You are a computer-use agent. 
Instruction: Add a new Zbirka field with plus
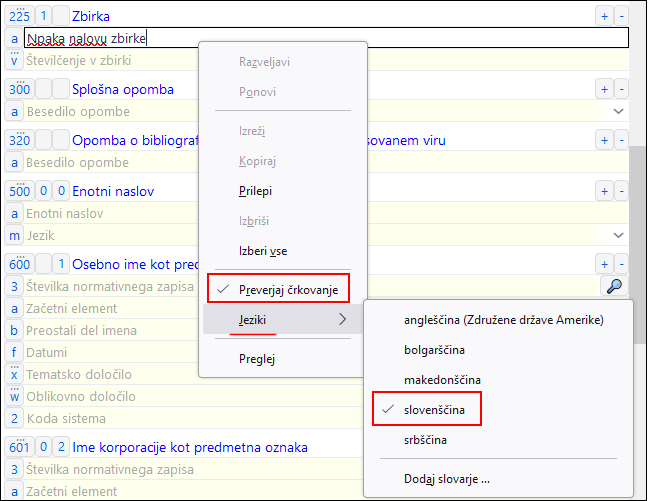(603, 16)
